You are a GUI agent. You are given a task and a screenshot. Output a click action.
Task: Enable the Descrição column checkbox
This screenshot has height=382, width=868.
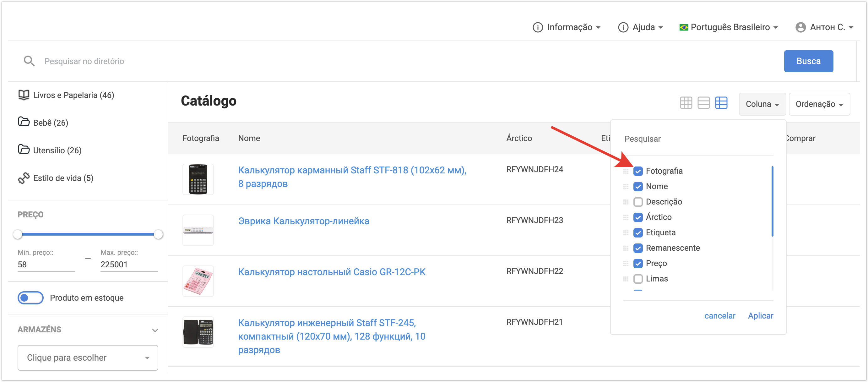pos(638,202)
